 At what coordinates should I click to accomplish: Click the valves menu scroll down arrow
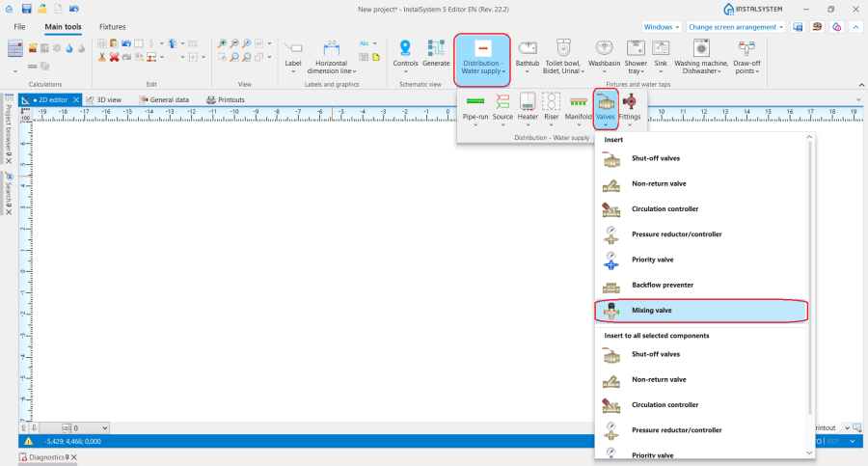(x=809, y=452)
